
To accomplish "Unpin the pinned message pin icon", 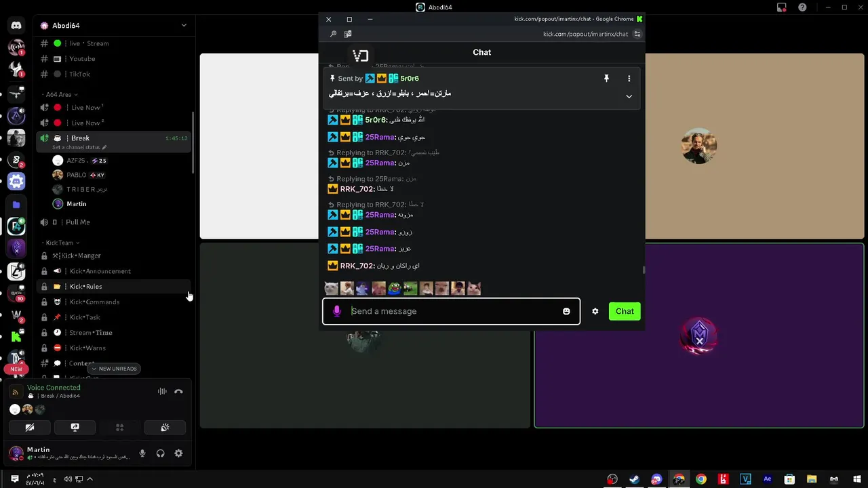I will click(x=606, y=79).
